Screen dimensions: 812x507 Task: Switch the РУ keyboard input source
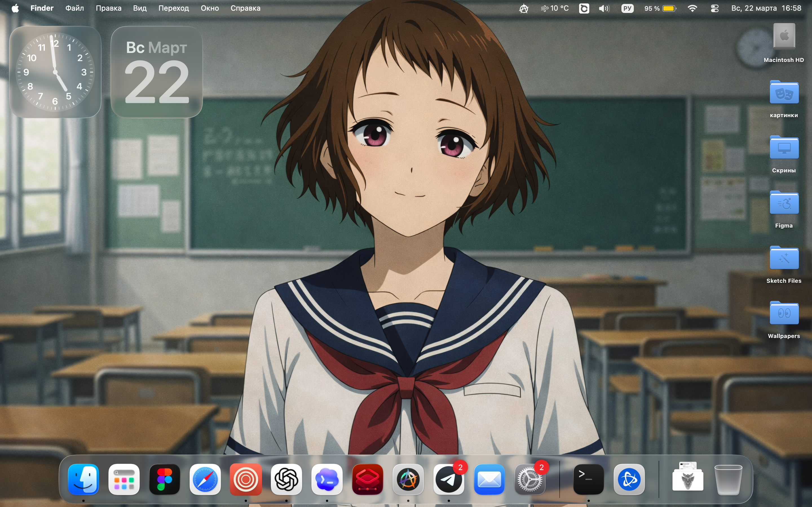click(x=627, y=8)
